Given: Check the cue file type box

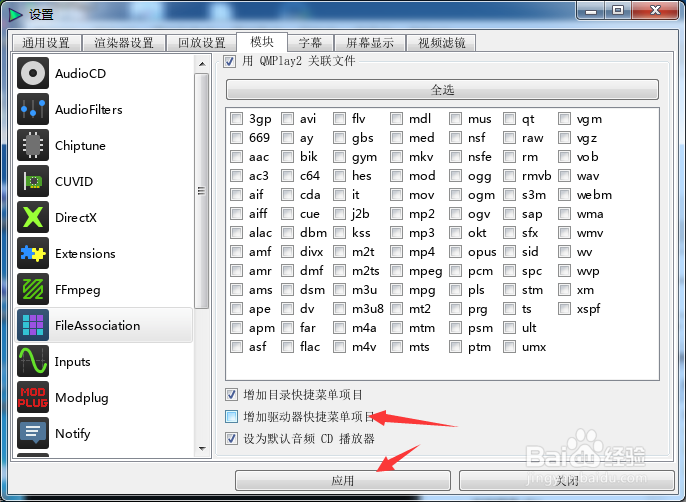Looking at the screenshot, I should point(287,214).
